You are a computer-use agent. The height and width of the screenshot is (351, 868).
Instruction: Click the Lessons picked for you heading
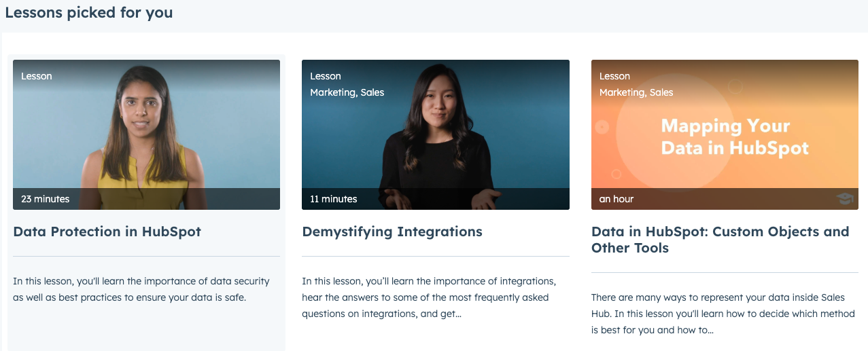click(x=88, y=13)
